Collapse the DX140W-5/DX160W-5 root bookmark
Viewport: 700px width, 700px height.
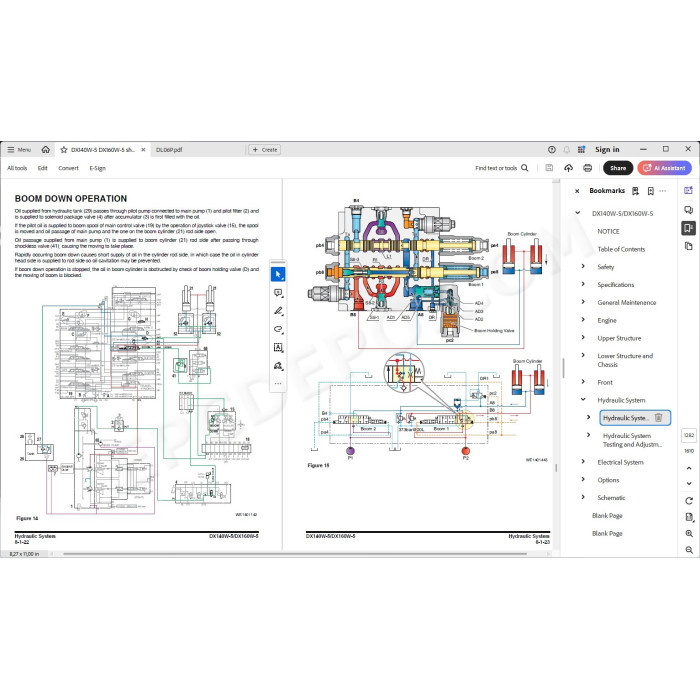coord(578,213)
